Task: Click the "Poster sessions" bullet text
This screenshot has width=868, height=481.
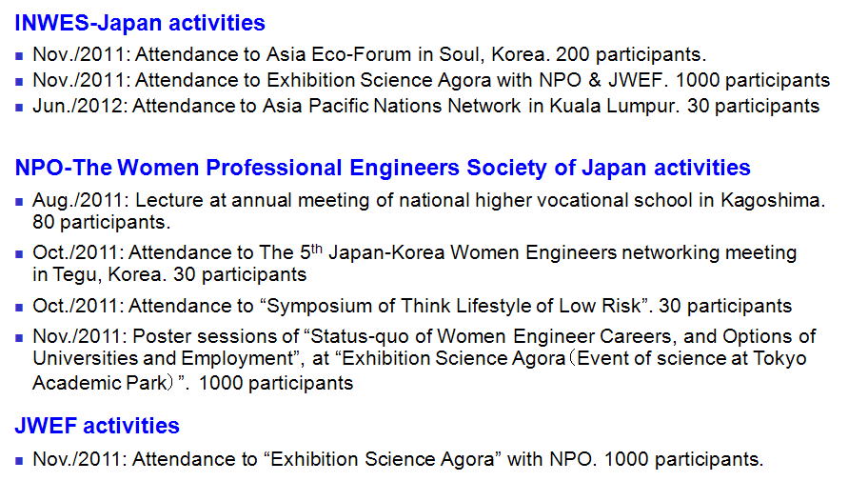Action: [424, 336]
